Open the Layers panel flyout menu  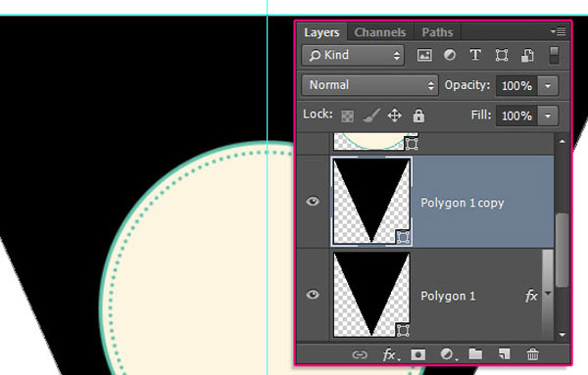click(559, 31)
